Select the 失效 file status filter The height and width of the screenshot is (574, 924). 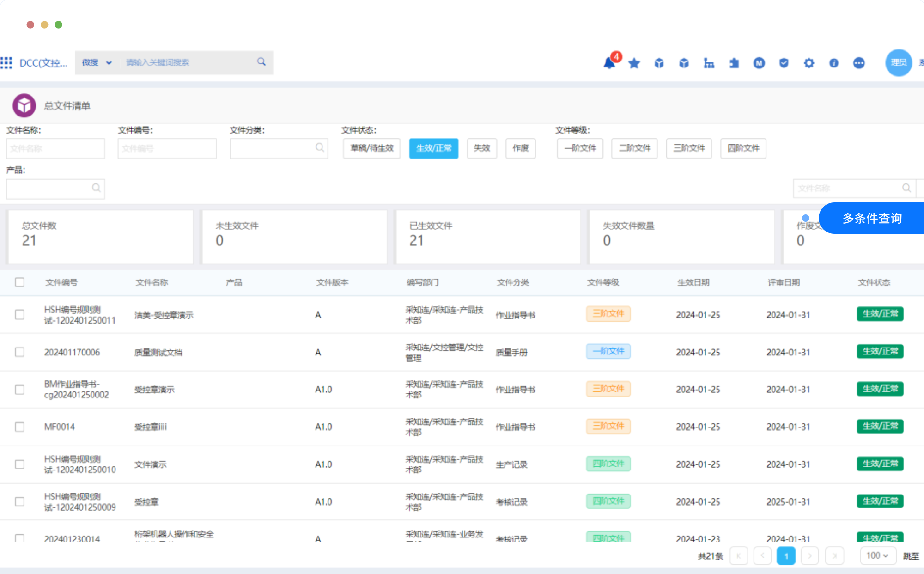tap(481, 148)
